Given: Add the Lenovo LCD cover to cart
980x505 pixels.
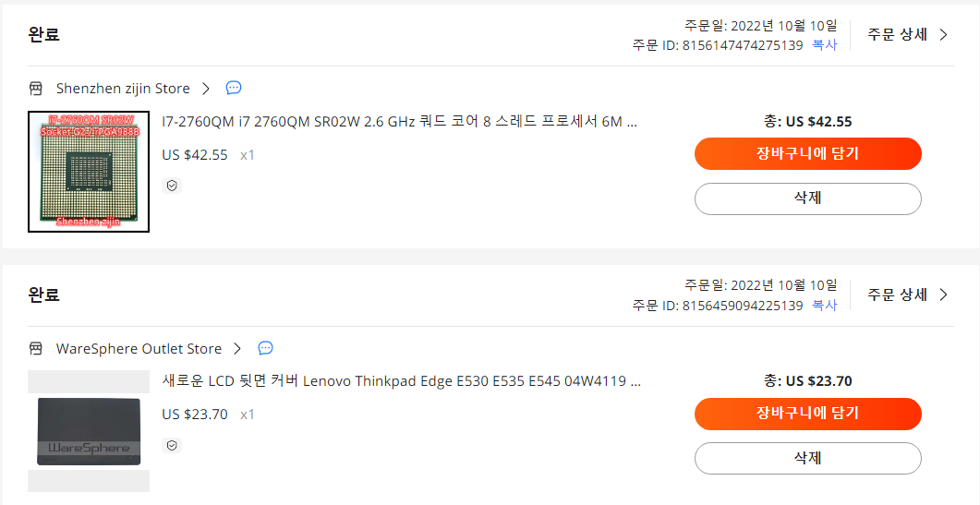Looking at the screenshot, I should [808, 414].
